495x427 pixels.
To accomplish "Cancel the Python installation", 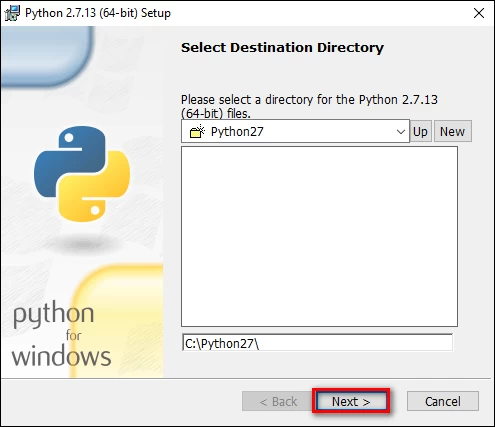I will (x=443, y=401).
